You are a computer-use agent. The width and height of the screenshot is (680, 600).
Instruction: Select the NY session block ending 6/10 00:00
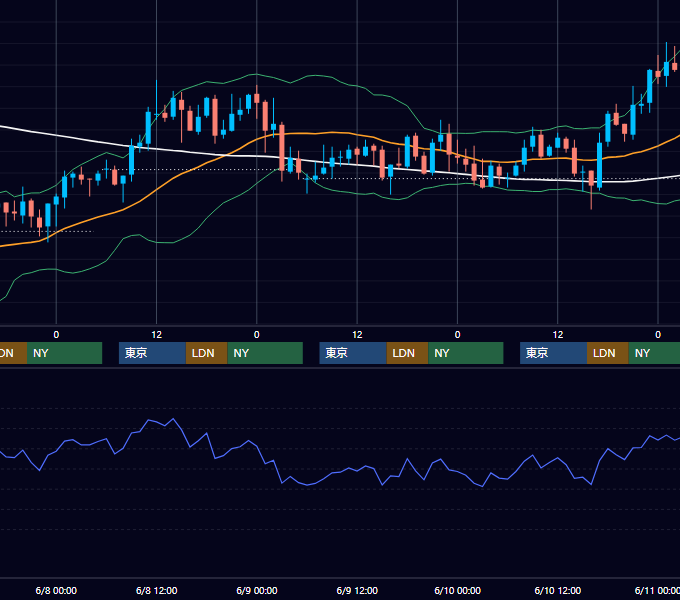coord(466,353)
